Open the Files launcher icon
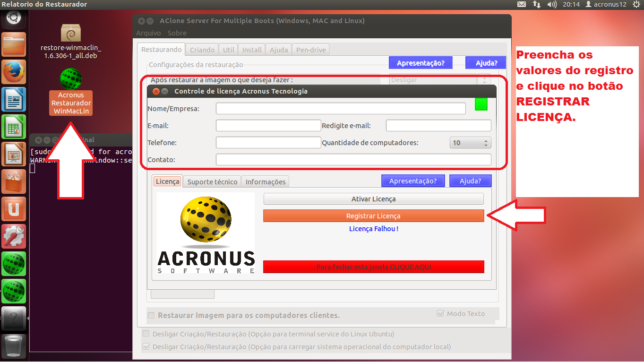 coord(14,45)
